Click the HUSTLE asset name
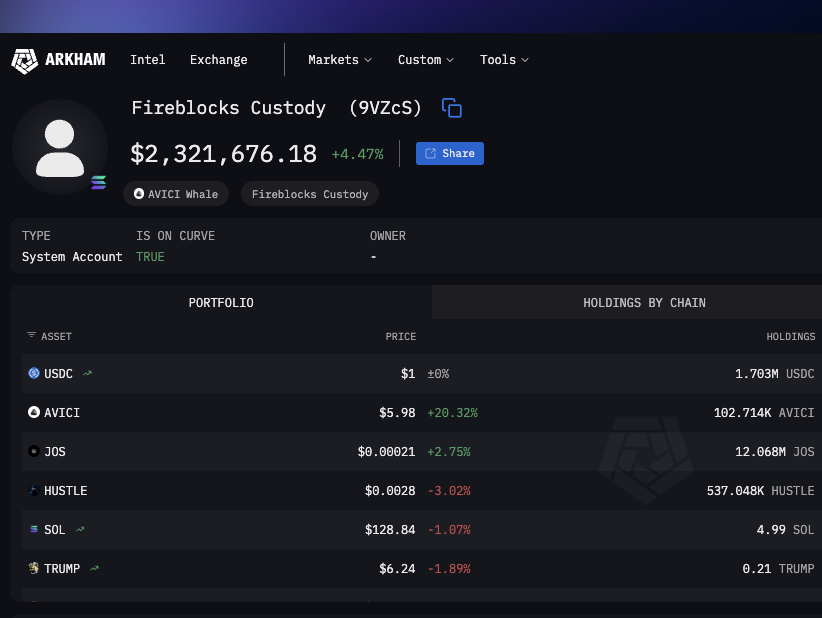Screen dimensions: 822x618 coord(66,491)
